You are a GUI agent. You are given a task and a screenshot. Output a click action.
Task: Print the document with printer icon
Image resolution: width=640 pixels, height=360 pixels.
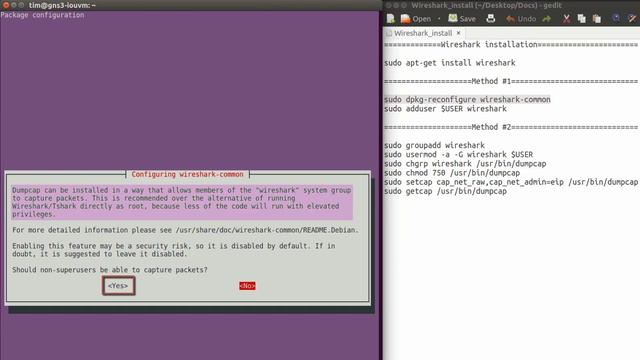click(x=491, y=19)
